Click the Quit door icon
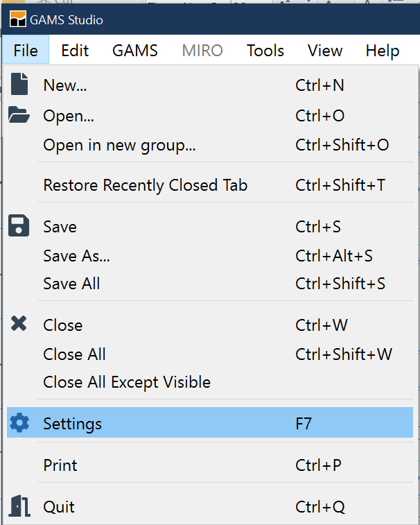Screen dimensions: 420x525 coord(19,507)
